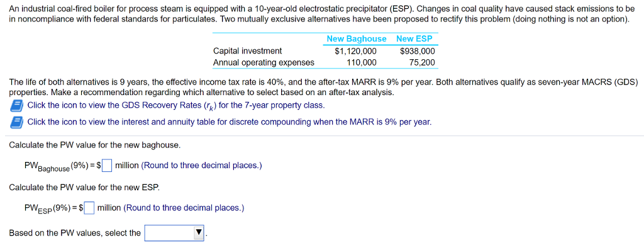
Task: Click the $1,120,000 baghouse investment cell
Action: pos(356,51)
